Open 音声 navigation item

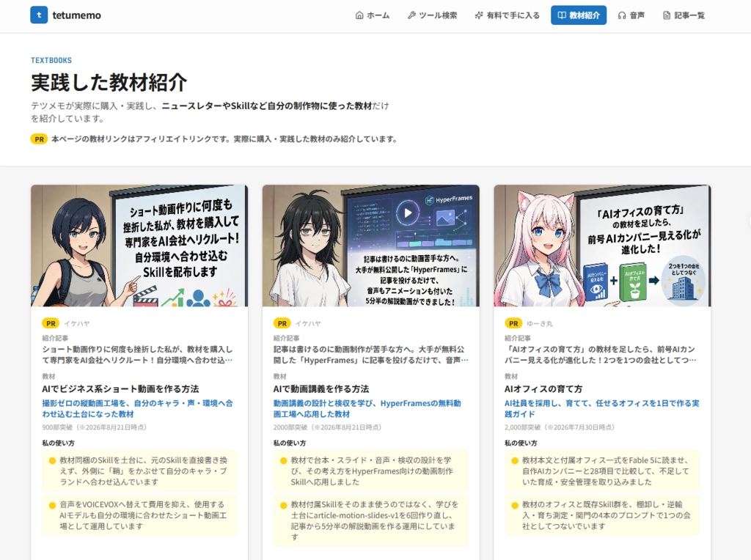pyautogui.click(x=631, y=15)
